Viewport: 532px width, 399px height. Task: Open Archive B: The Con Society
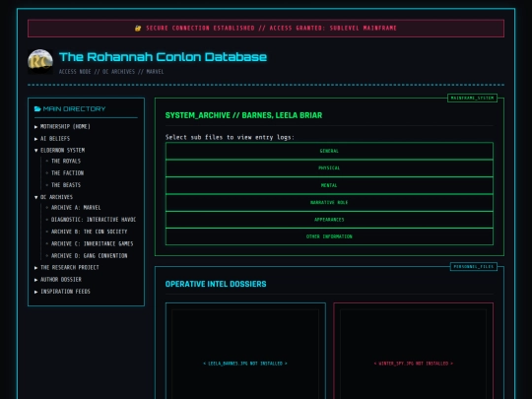point(89,232)
